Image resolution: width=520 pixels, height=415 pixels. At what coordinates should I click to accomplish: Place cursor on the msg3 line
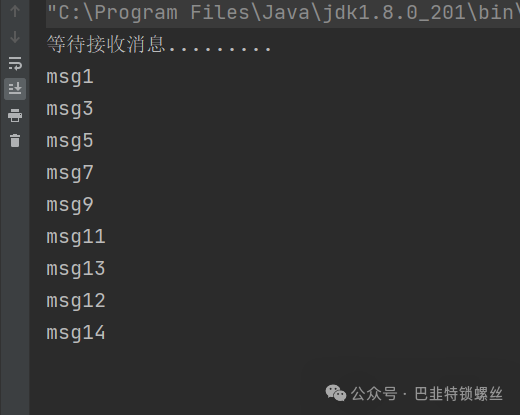tap(70, 109)
